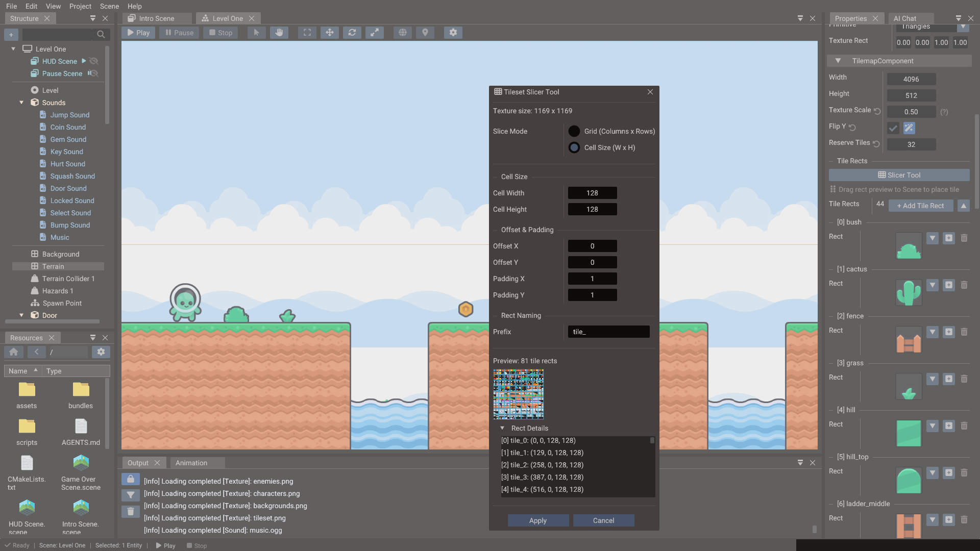Click the Flip Y magic wand toggle
The height and width of the screenshot is (551, 980).
[x=909, y=128]
